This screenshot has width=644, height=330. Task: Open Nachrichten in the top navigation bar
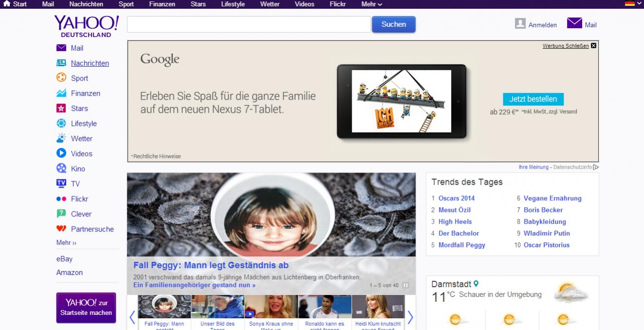click(86, 4)
